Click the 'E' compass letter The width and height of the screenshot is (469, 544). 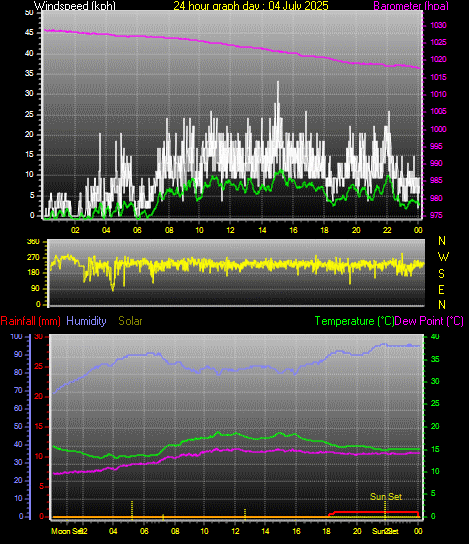pyautogui.click(x=441, y=290)
